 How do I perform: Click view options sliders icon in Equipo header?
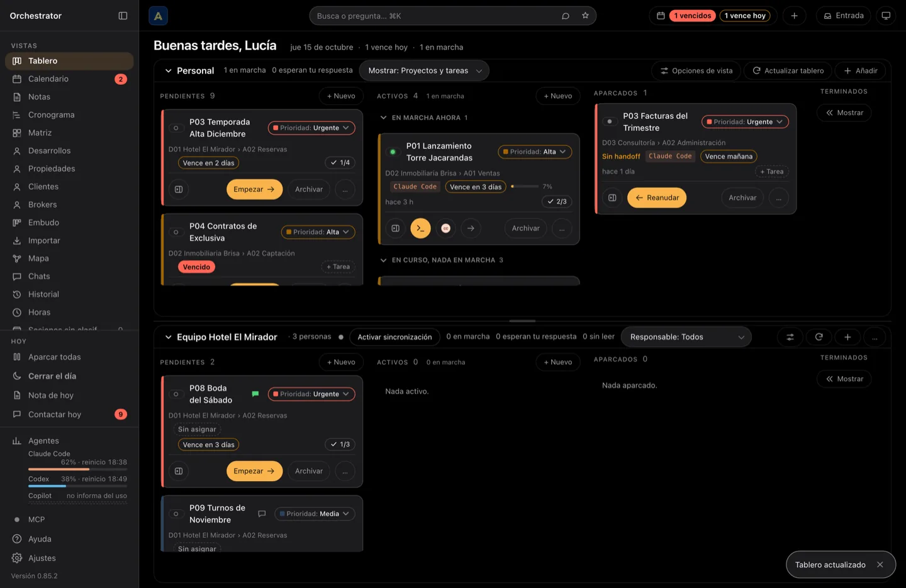click(x=790, y=337)
